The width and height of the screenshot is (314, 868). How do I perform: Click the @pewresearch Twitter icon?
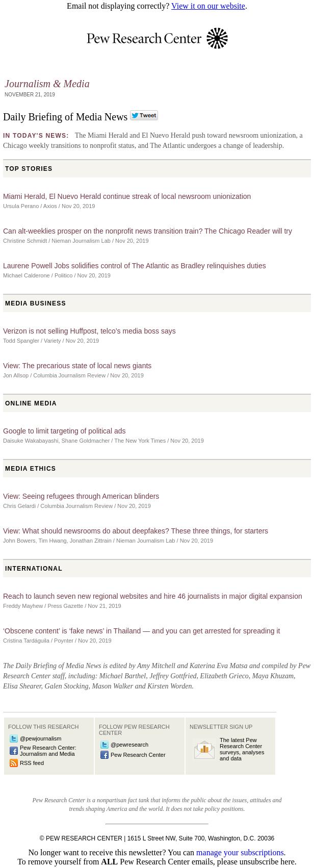pos(104,745)
